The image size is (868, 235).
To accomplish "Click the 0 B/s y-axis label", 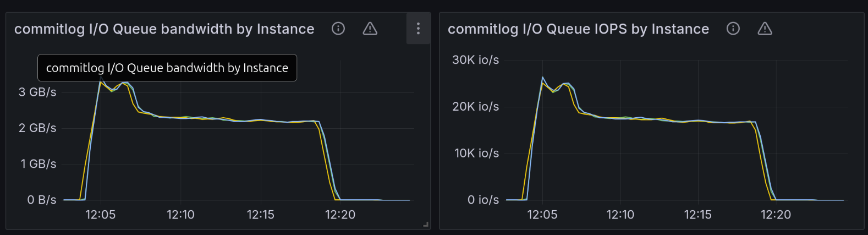I will pos(42,200).
